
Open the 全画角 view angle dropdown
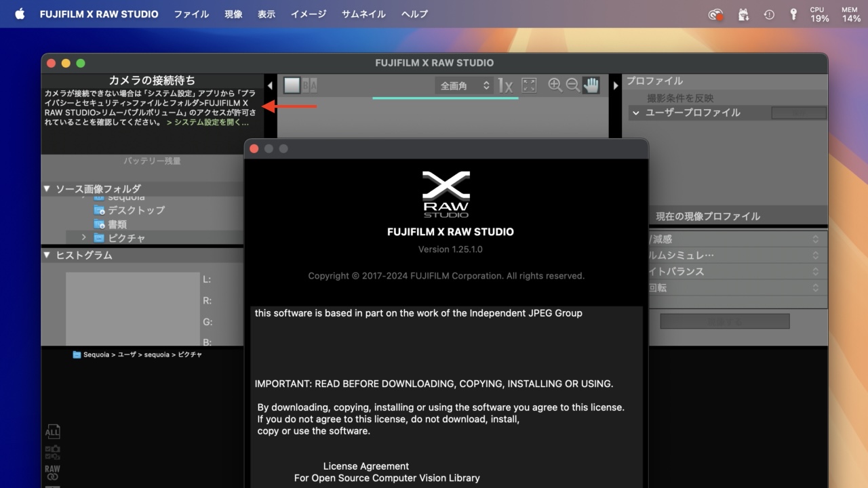pyautogui.click(x=465, y=85)
